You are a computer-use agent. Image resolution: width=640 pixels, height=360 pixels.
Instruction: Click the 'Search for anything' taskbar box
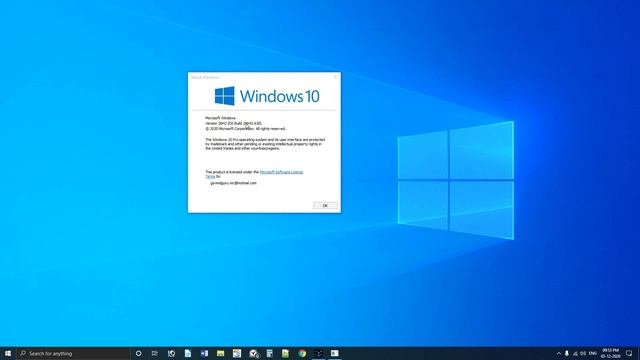(x=73, y=353)
